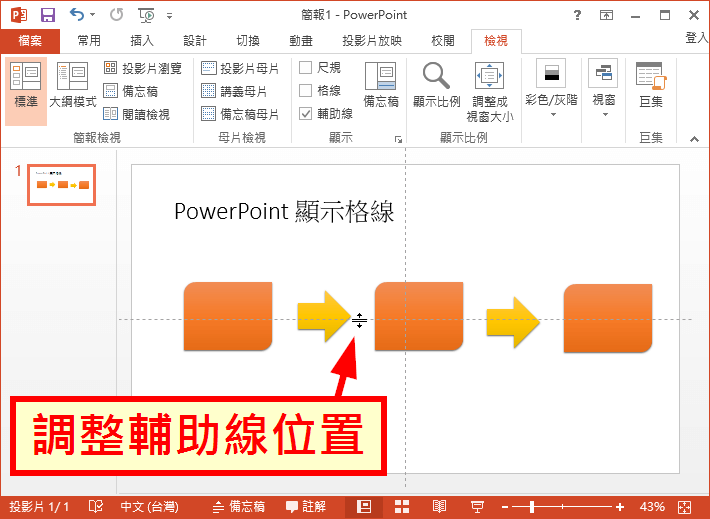The height and width of the screenshot is (519, 710).
Task: Click the Save icon in quick access toolbar
Action: tap(48, 15)
